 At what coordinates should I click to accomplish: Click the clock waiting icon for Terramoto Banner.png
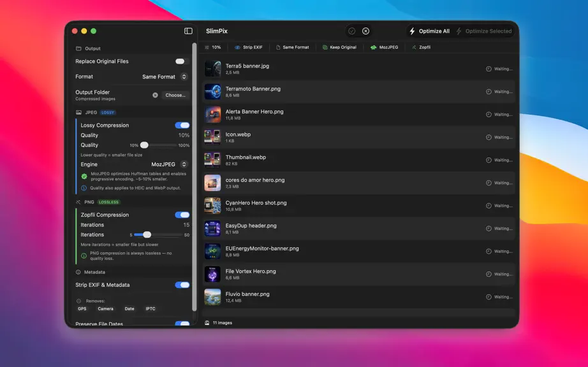pyautogui.click(x=489, y=92)
